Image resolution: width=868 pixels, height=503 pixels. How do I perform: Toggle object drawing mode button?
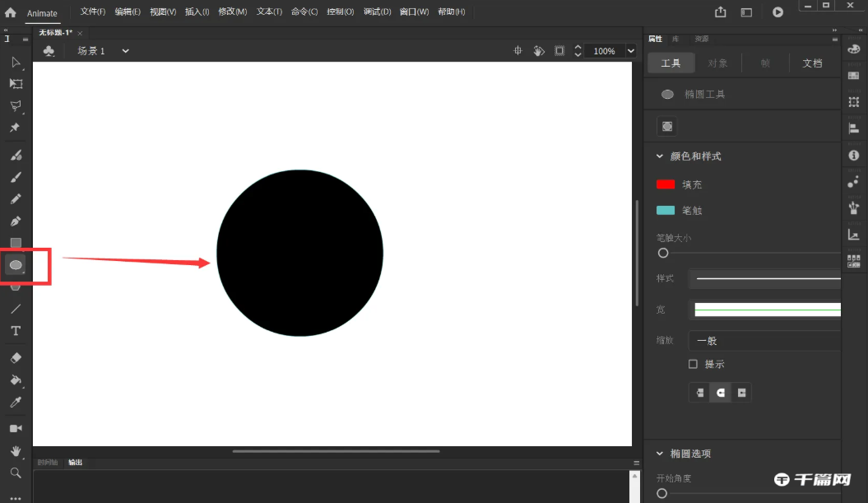coord(667,127)
